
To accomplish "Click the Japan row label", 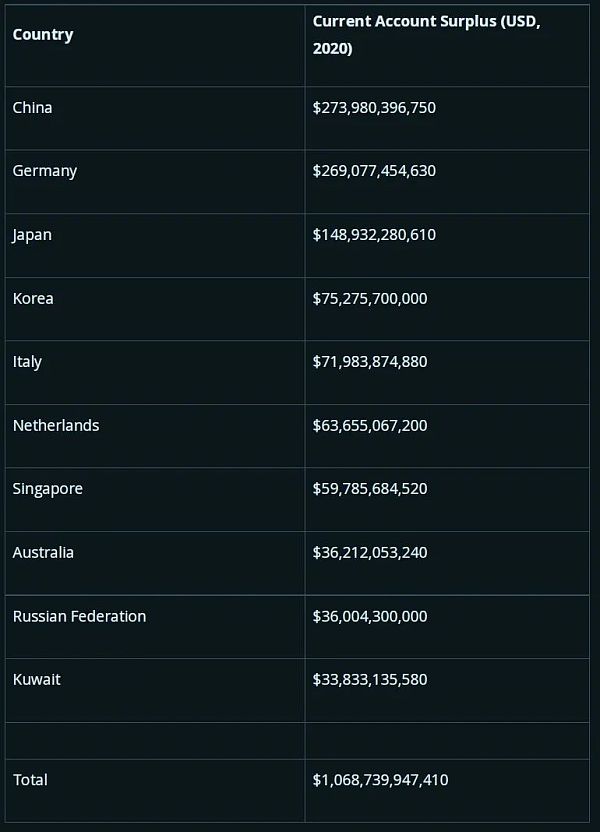I will (33, 235).
